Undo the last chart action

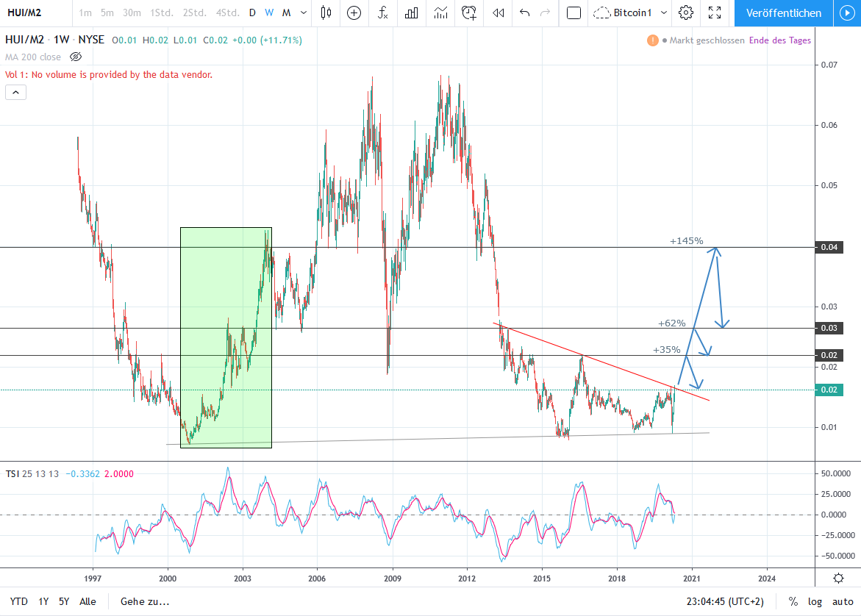click(x=524, y=12)
